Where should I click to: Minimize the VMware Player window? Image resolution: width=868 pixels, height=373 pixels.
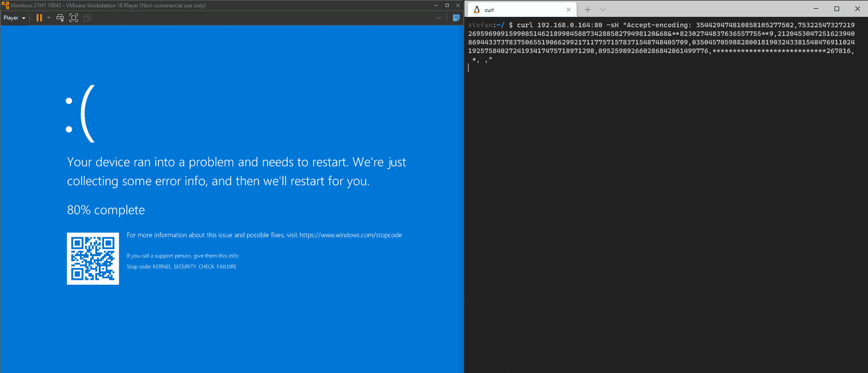[436, 5]
